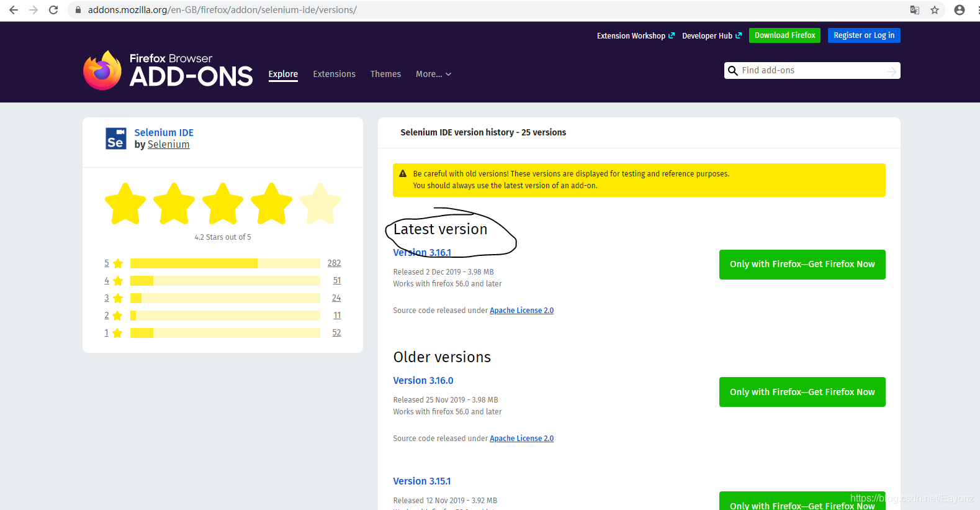The image size is (980, 510).
Task: Click the first rating star
Action: point(125,204)
